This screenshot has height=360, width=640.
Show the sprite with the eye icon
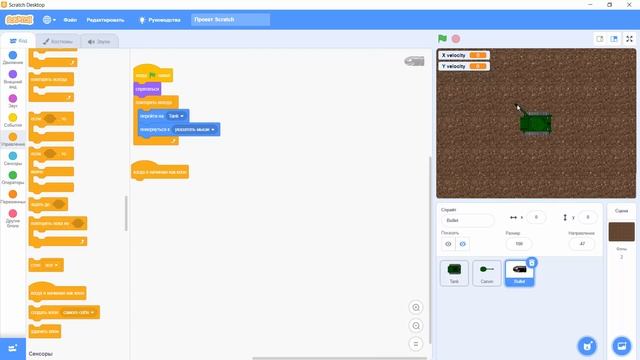point(448,244)
